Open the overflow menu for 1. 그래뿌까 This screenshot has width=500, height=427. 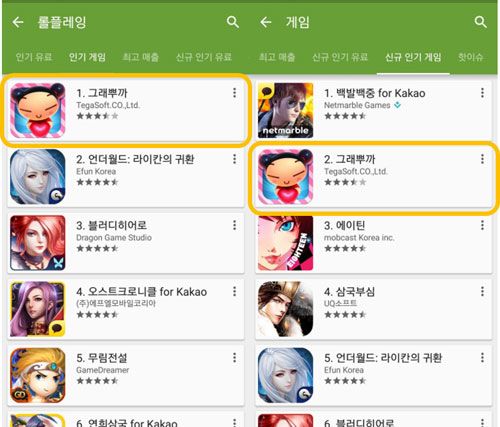pyautogui.click(x=235, y=93)
